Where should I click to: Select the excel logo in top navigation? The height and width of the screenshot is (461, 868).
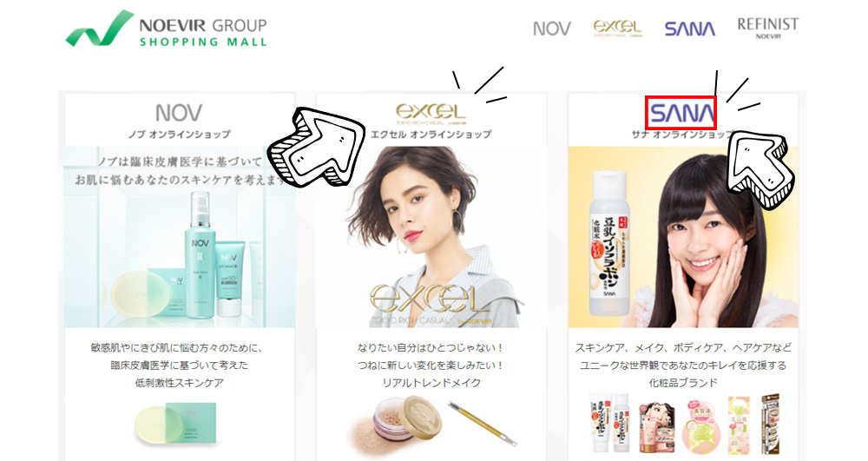coord(617,29)
